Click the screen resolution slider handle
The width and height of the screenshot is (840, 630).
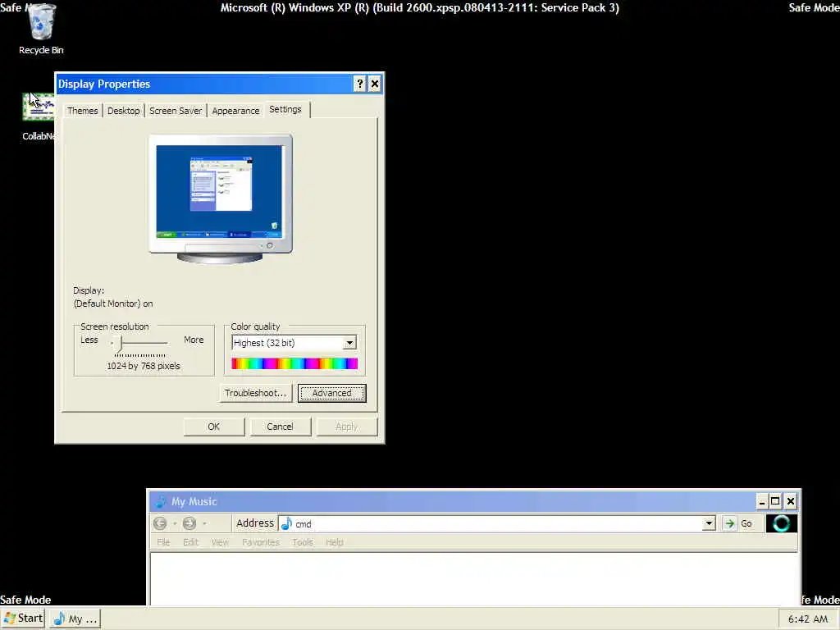point(120,343)
